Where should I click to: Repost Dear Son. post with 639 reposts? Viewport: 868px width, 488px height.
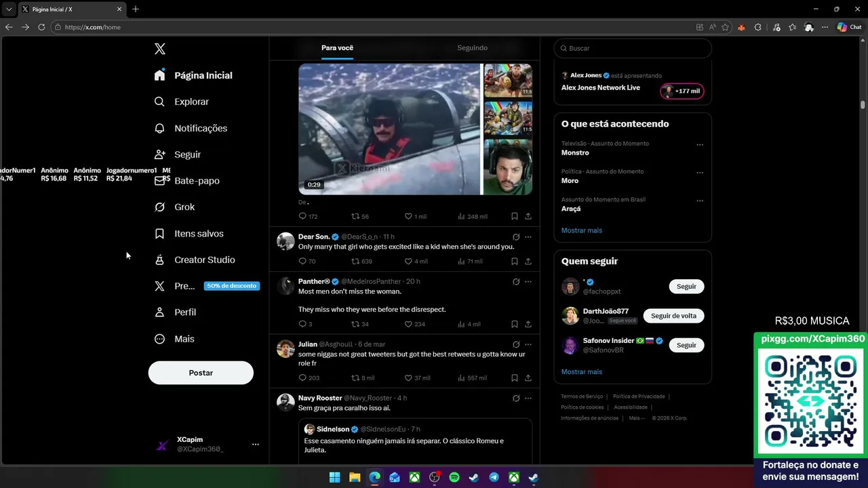tap(361, 261)
